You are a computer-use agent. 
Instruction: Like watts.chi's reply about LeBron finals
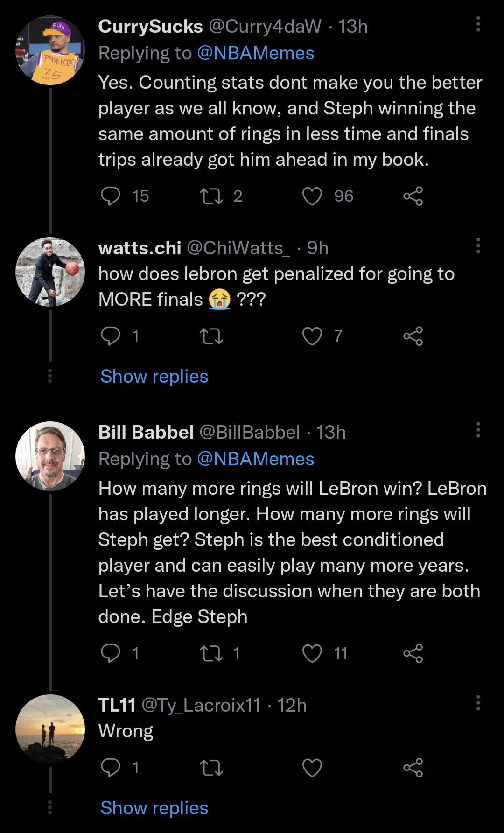point(312,336)
